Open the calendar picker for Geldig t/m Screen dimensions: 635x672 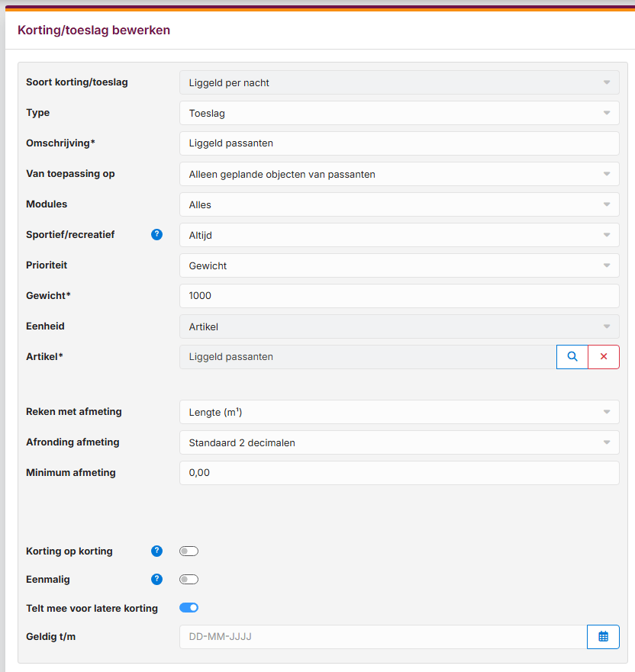[603, 637]
